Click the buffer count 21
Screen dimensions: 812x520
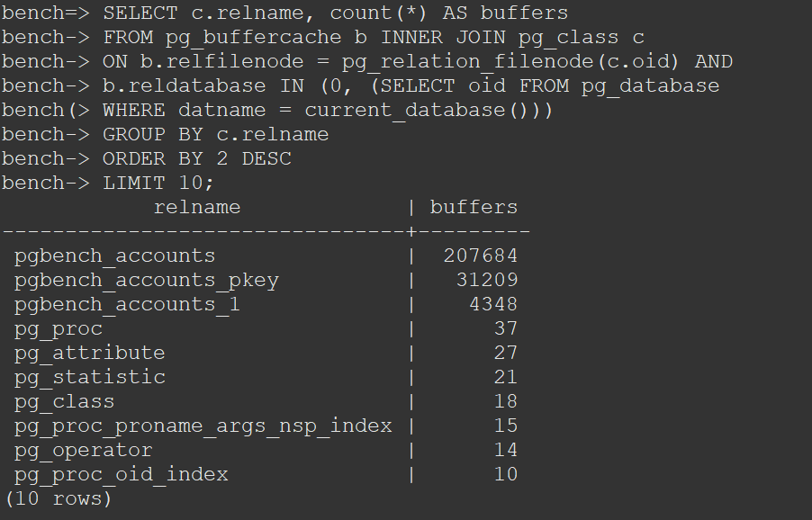tap(505, 377)
